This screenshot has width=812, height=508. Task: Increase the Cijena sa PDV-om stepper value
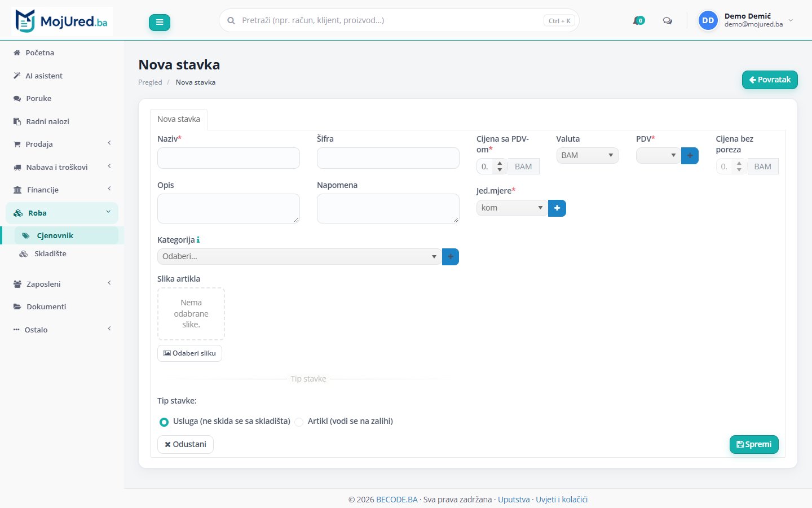(x=500, y=163)
